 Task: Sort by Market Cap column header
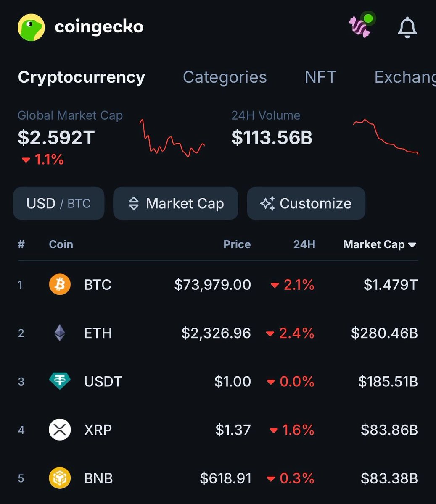[x=379, y=244]
